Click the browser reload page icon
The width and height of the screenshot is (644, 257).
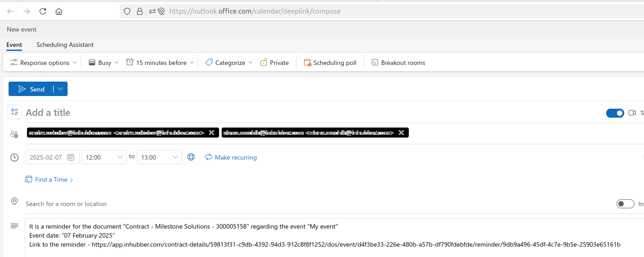point(43,11)
